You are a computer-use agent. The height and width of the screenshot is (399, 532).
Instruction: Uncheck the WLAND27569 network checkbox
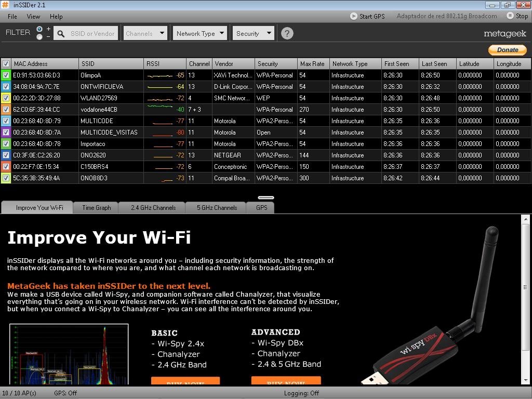point(6,98)
